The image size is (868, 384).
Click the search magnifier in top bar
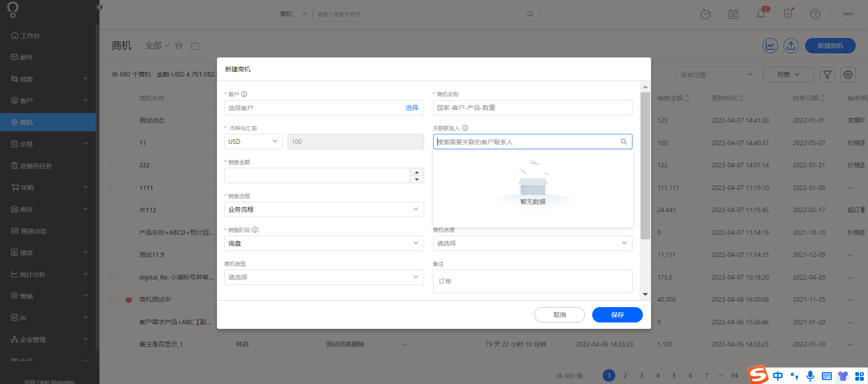coord(530,14)
